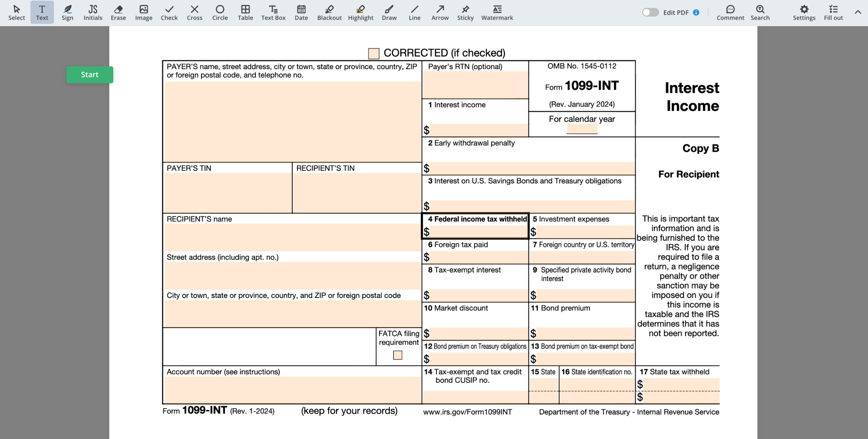
Task: Open Search in document
Action: click(760, 13)
